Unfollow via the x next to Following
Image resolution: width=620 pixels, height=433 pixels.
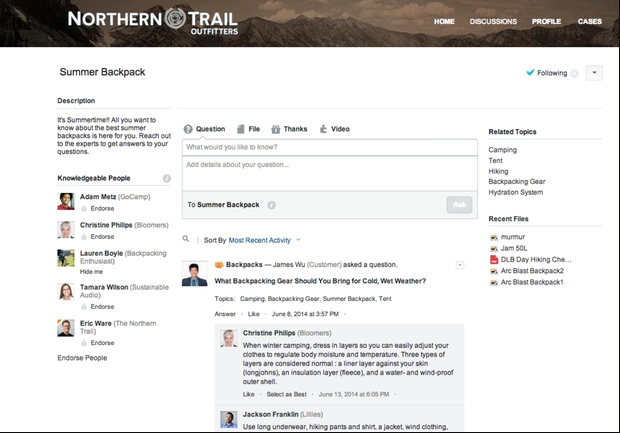574,73
